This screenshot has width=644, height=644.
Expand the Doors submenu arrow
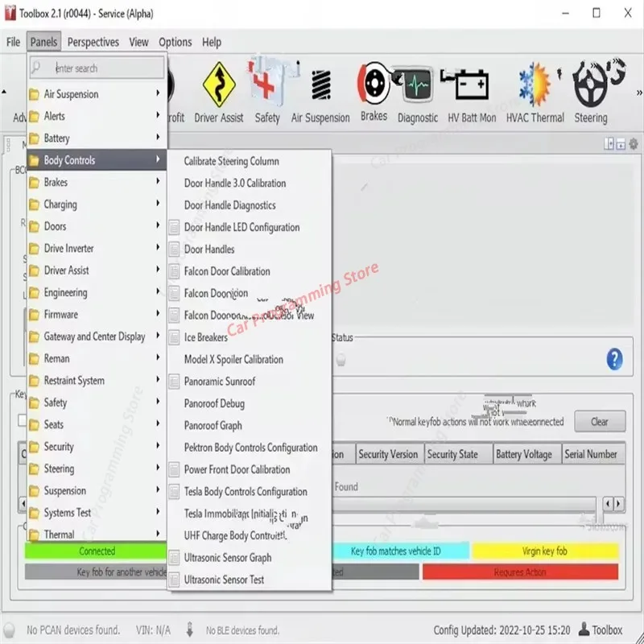tap(158, 225)
